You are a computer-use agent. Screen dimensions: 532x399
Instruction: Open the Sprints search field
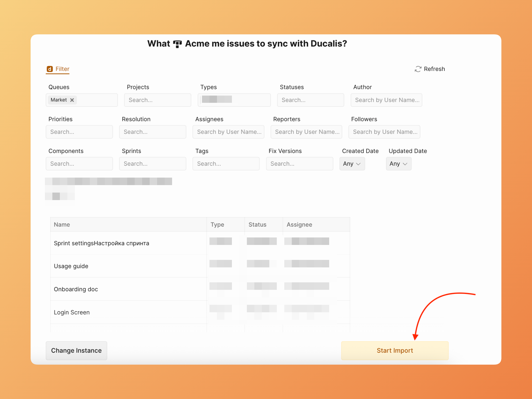(152, 164)
